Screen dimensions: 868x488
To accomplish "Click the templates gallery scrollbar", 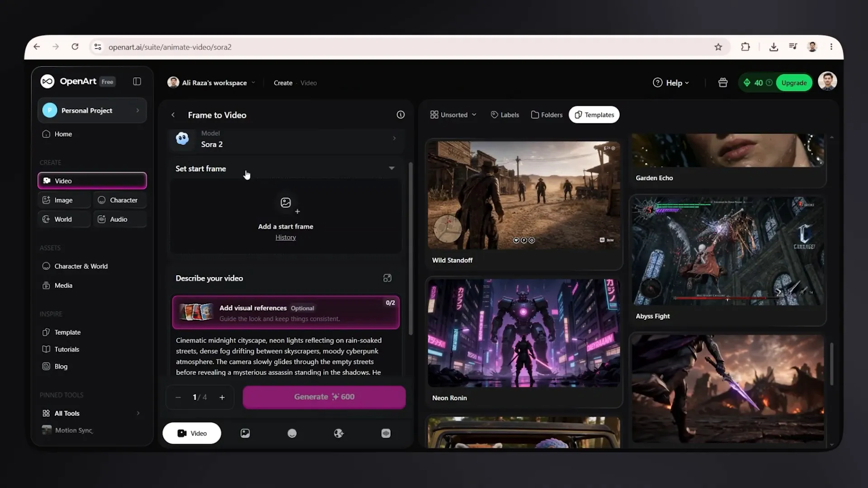I will coord(831,364).
